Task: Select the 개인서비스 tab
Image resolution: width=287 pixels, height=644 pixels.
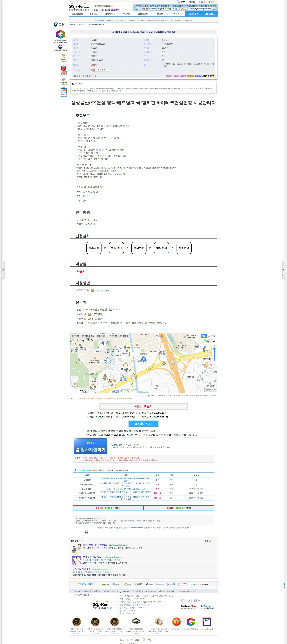Action: (x=210, y=14)
